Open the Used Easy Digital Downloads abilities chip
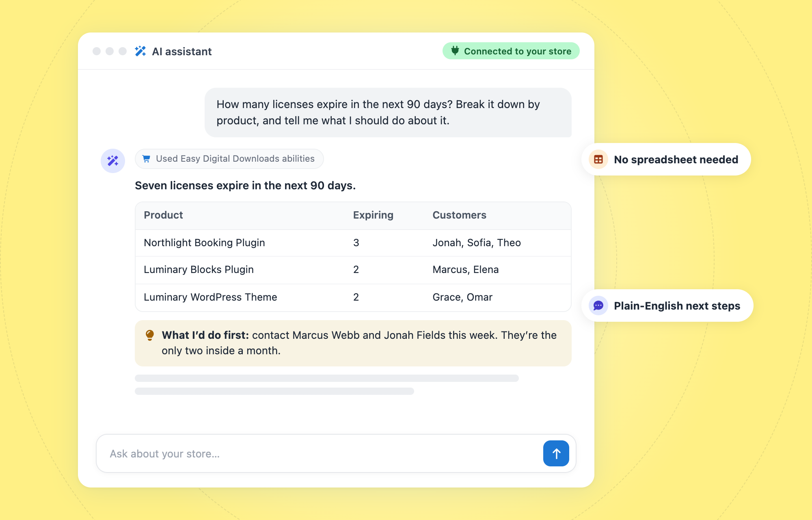 click(x=229, y=159)
